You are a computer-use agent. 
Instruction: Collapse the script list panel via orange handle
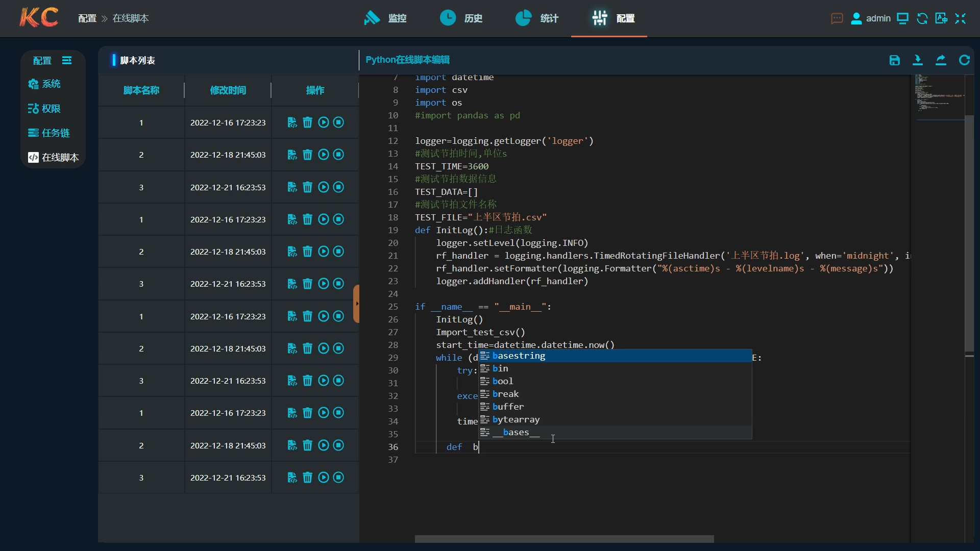pos(356,304)
